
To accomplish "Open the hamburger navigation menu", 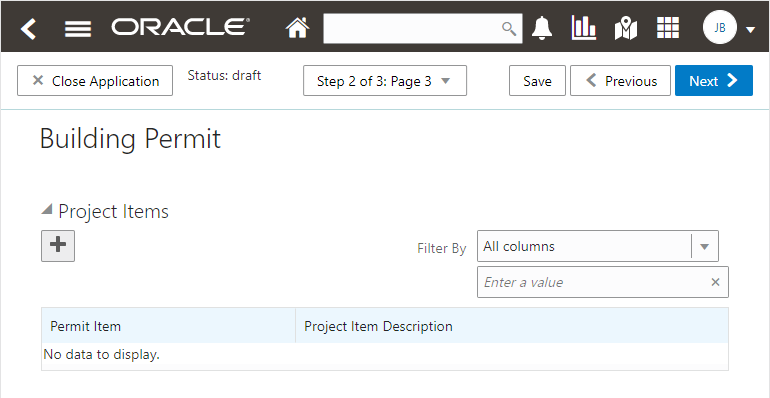I will coord(78,29).
